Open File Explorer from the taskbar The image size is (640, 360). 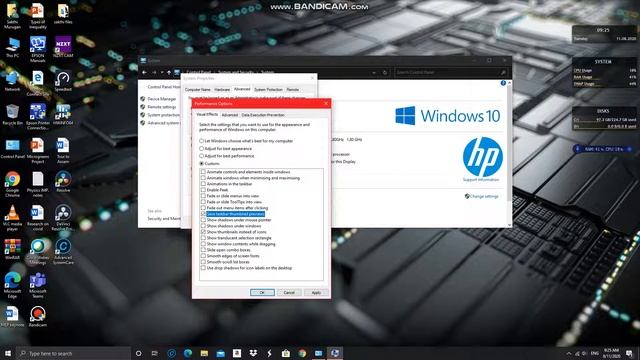[204, 353]
